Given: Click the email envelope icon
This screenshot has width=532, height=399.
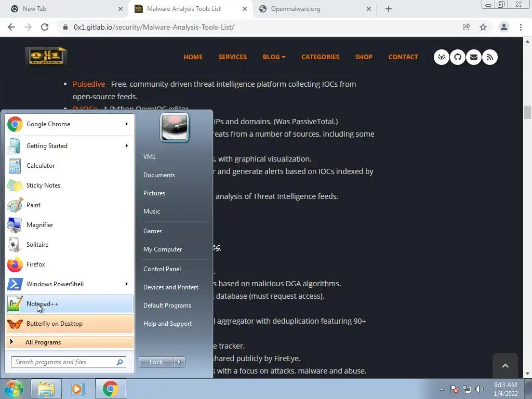Looking at the screenshot, I should coord(474,57).
